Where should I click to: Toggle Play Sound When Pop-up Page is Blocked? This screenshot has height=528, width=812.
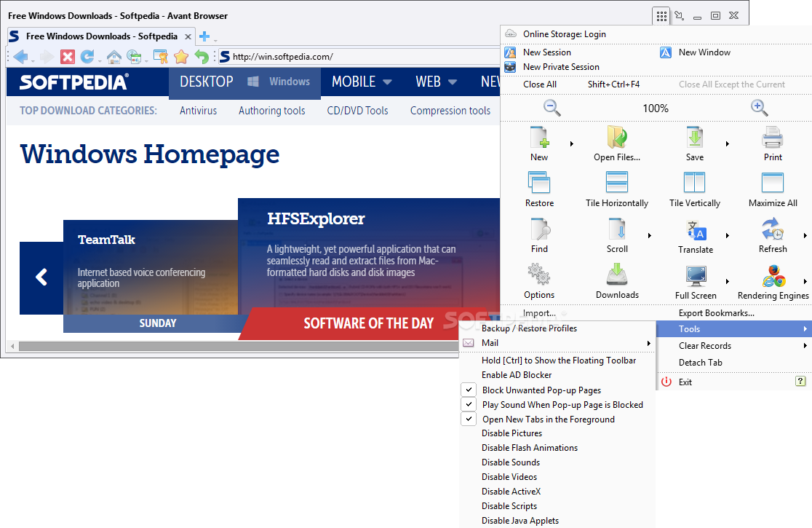pyautogui.click(x=562, y=404)
